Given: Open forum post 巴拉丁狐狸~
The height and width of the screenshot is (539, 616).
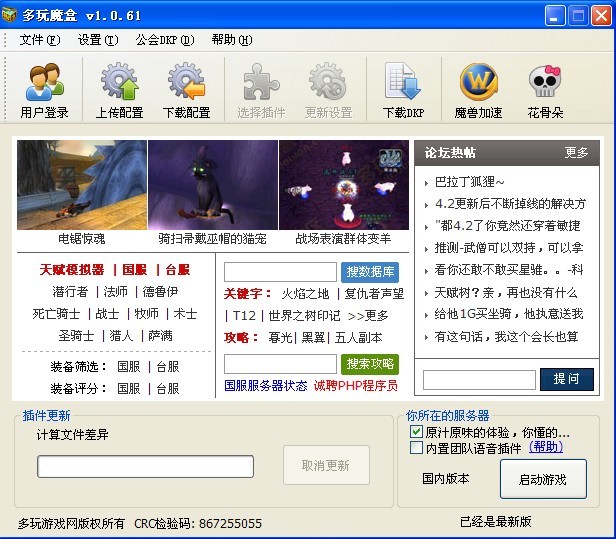Looking at the screenshot, I should pyautogui.click(x=469, y=182).
